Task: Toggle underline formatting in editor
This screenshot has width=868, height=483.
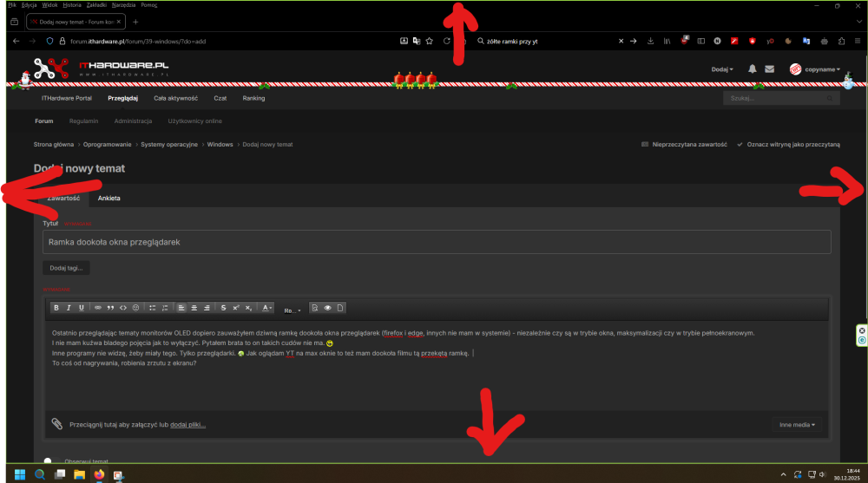Action: pos(82,308)
